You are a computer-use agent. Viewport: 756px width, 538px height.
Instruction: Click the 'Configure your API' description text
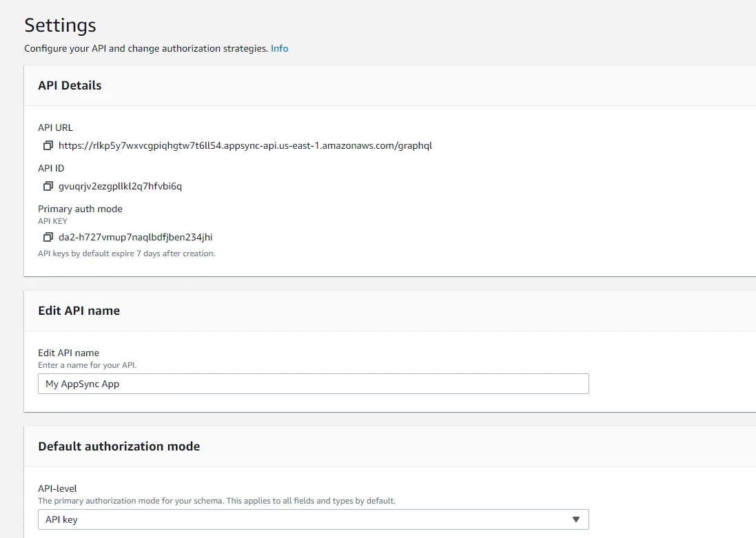click(x=145, y=49)
